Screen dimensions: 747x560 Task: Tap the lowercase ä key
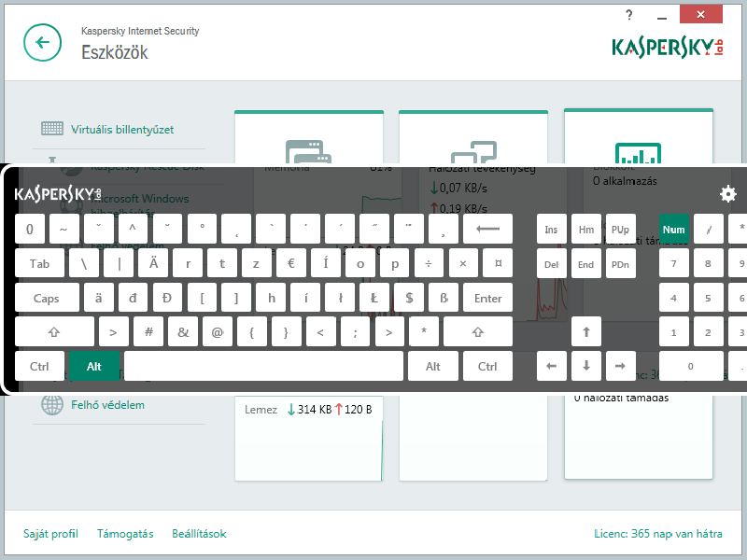pos(99,298)
